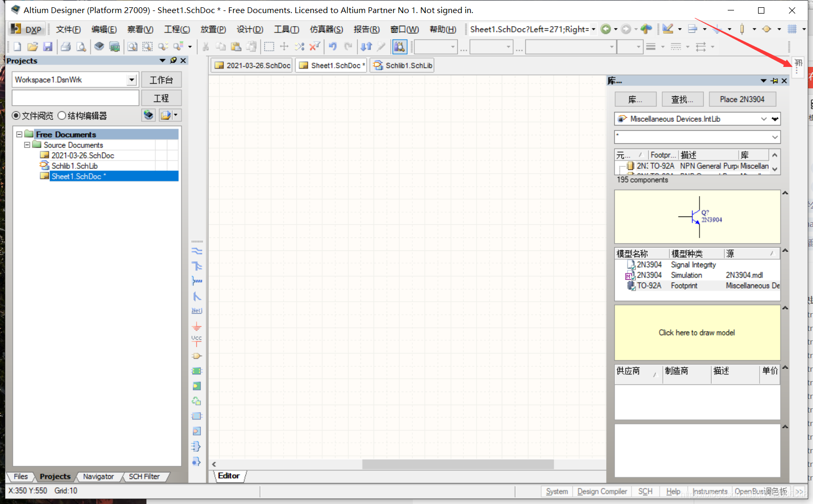Click the Place 2N3904 button

[742, 99]
